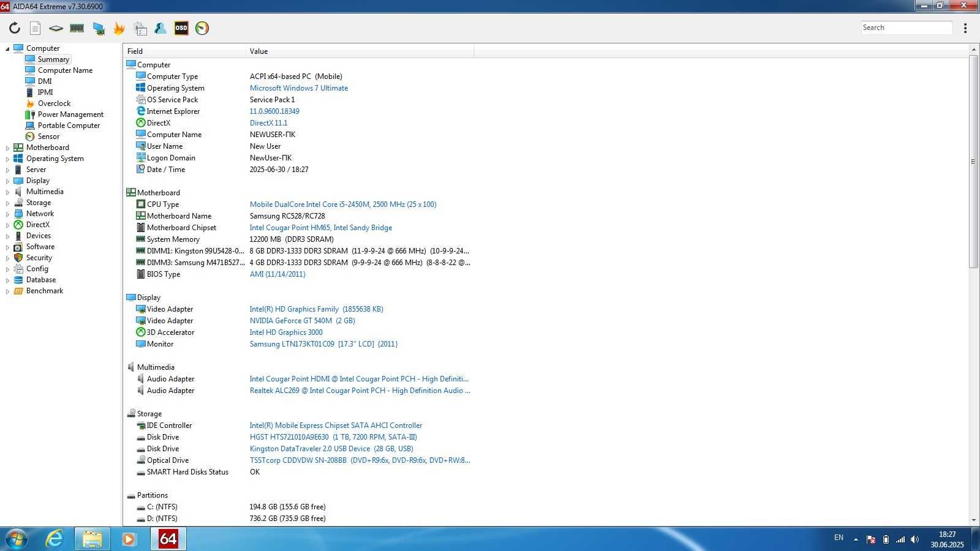The width and height of the screenshot is (980, 551).
Task: Open the Intel HD Graphics 3000 link
Action: click(286, 332)
